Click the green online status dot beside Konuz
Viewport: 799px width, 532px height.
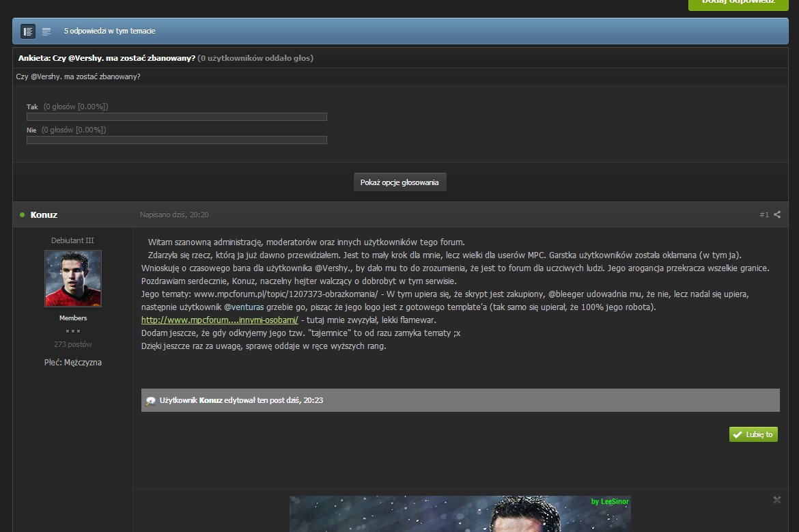[x=22, y=214]
